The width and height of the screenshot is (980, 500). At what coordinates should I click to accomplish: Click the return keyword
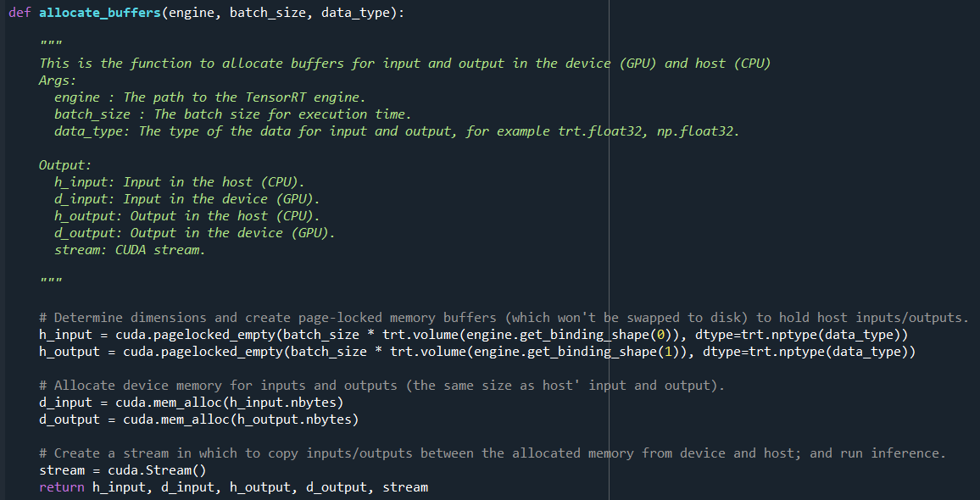(x=62, y=487)
